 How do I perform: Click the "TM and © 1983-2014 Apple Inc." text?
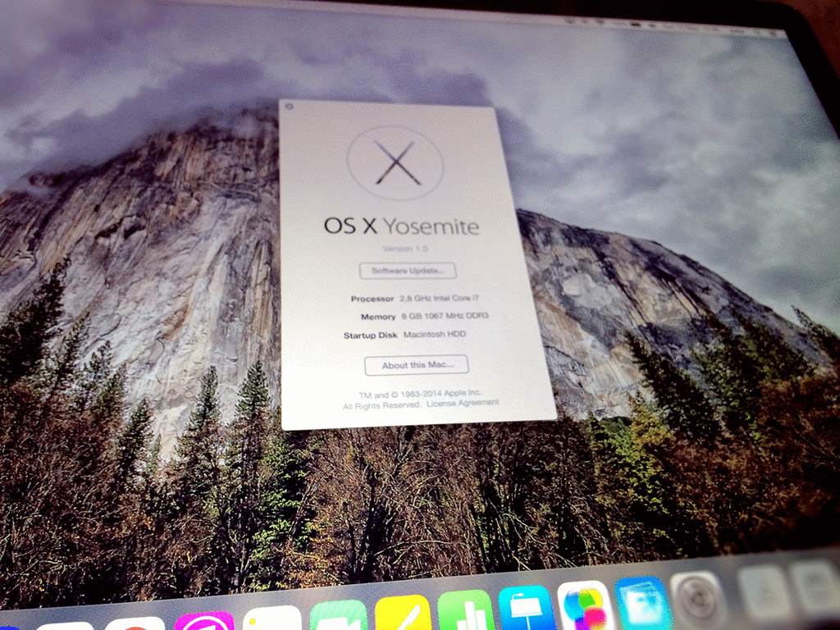coord(420,394)
